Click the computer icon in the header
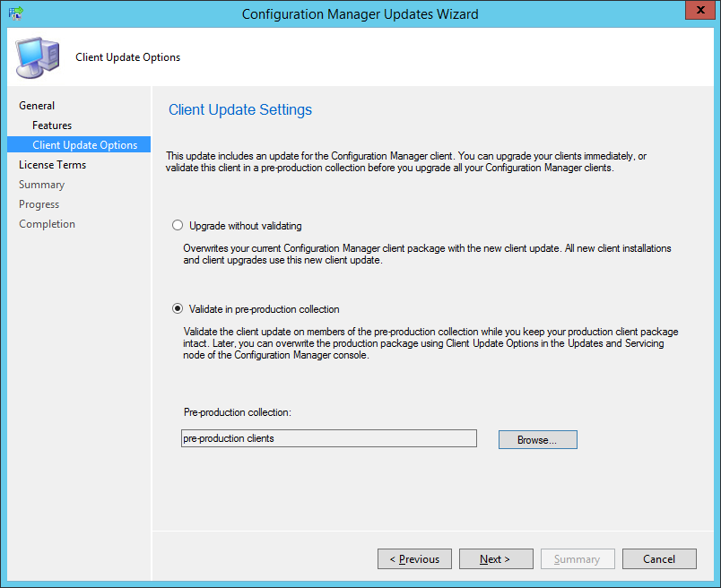 point(38,57)
